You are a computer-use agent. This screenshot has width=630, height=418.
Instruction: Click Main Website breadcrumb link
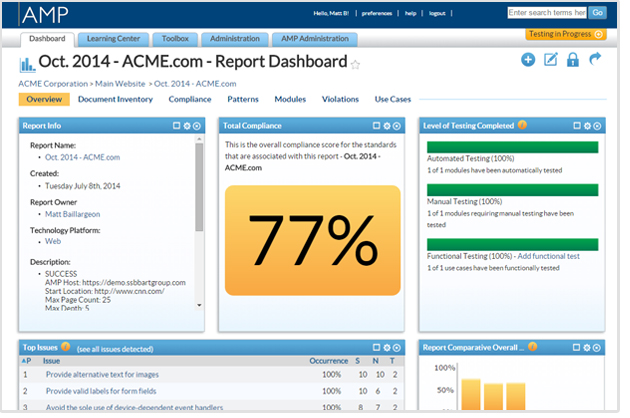point(120,84)
